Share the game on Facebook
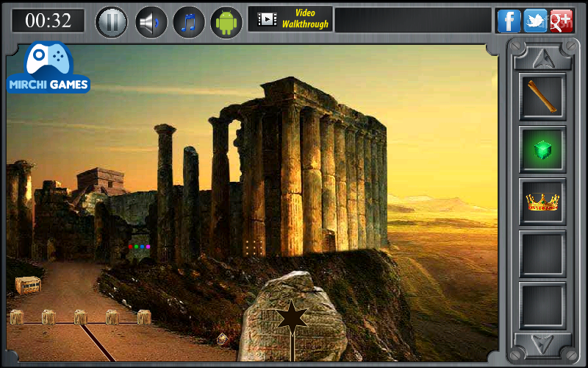Image resolution: width=588 pixels, height=368 pixels. [509, 21]
